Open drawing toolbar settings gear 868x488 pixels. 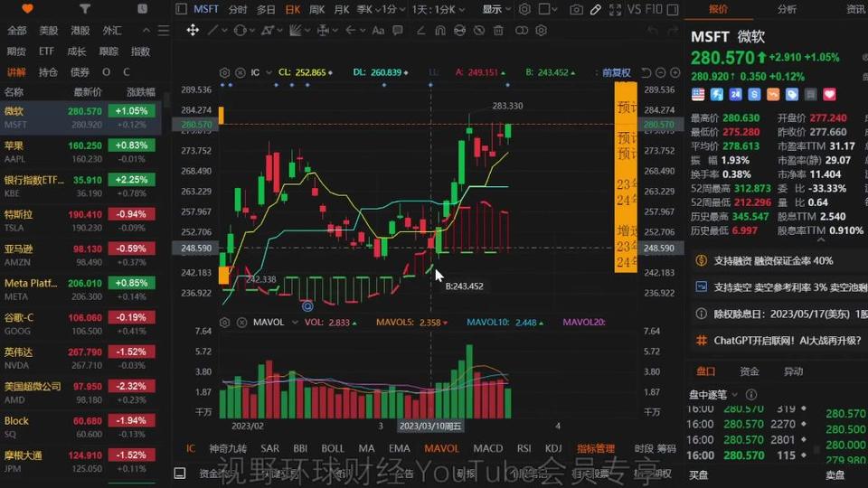click(x=541, y=31)
